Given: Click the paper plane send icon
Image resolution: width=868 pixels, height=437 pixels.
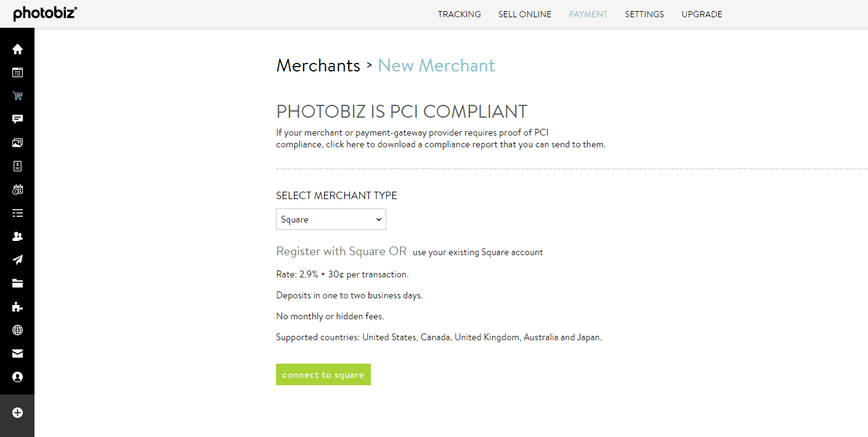Looking at the screenshot, I should [17, 260].
